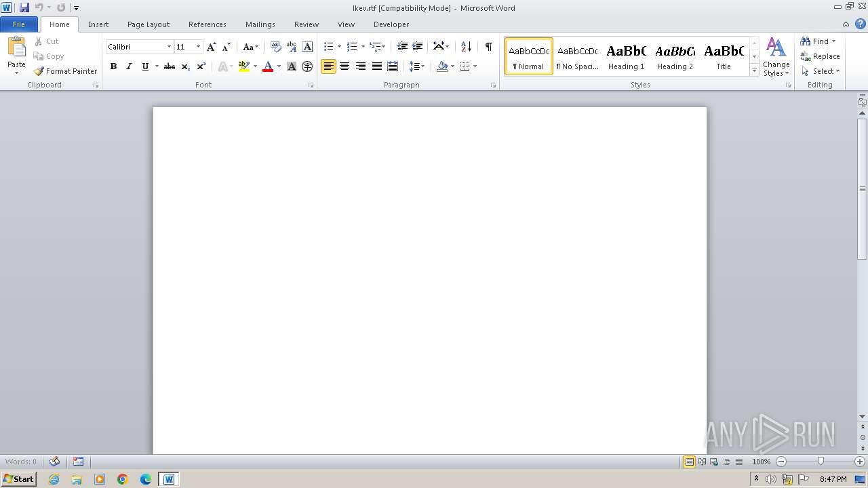
Task: Click the Center alignment icon
Action: (344, 66)
